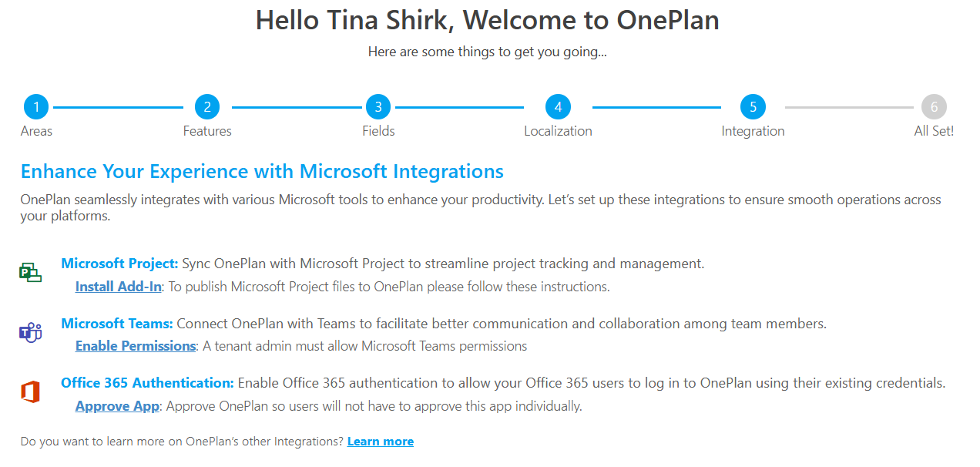980x467 pixels.
Task: Click the All Set! step label
Action: coord(934,131)
